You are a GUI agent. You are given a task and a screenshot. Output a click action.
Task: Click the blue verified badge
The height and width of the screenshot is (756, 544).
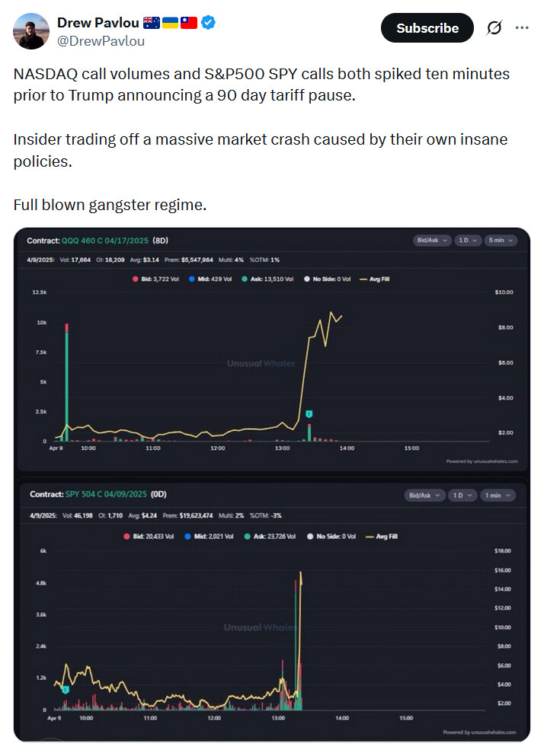(x=208, y=22)
